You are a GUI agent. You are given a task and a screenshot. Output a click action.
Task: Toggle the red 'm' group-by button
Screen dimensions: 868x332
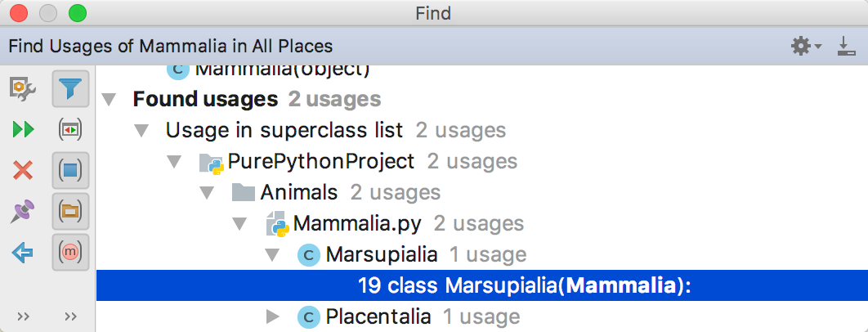[70, 253]
